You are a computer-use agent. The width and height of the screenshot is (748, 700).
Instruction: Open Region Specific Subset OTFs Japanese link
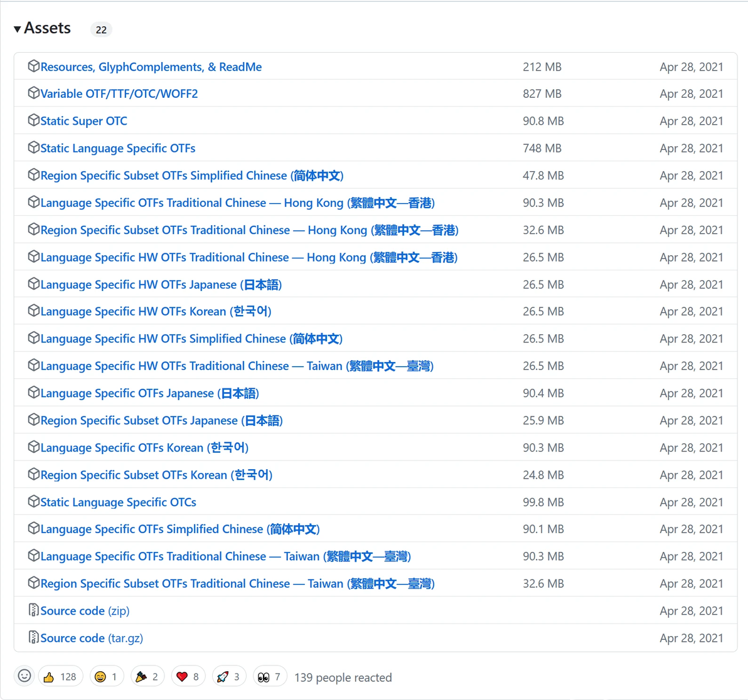coord(162,421)
